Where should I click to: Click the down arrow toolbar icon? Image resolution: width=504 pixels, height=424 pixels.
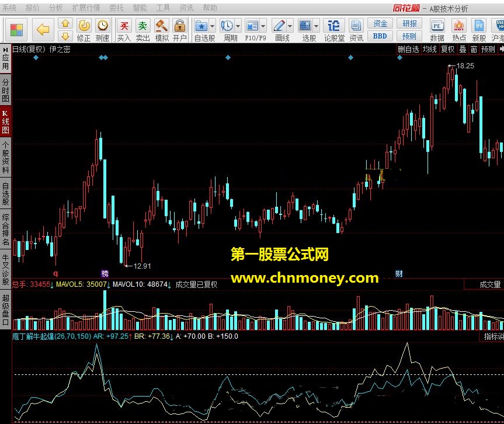[65, 36]
